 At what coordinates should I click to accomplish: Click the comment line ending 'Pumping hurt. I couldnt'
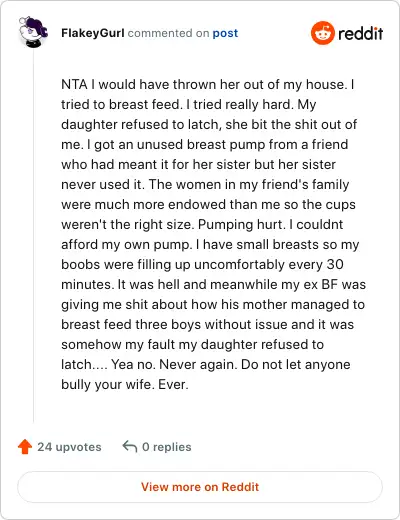point(202,224)
